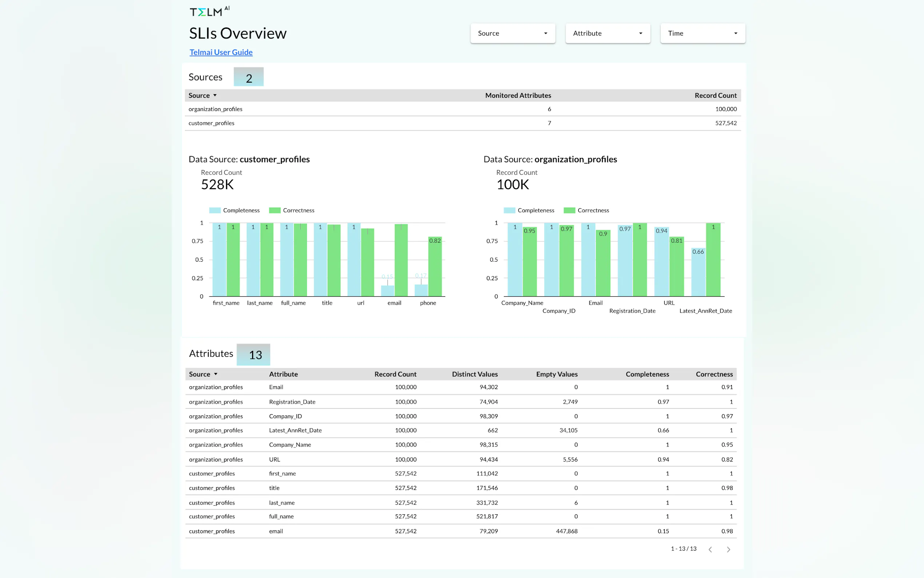Open the Source filter dropdown
Image resolution: width=924 pixels, height=578 pixels.
coord(512,33)
